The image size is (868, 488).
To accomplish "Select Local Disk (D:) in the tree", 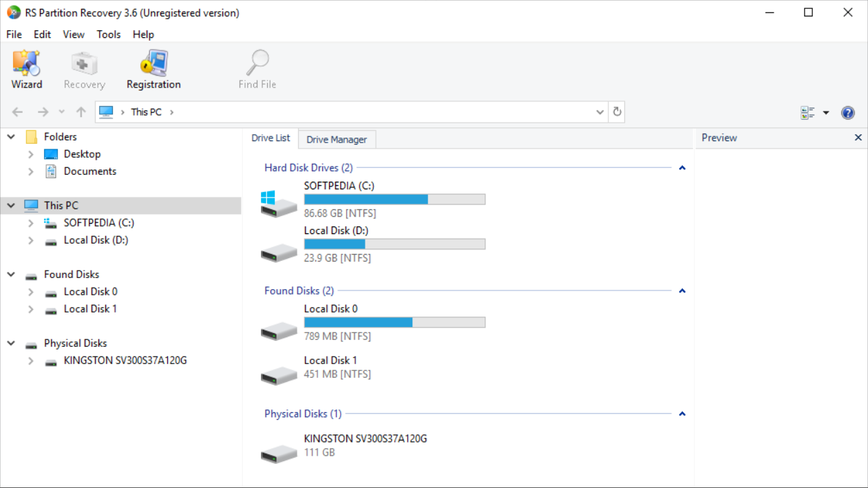I will coord(96,240).
